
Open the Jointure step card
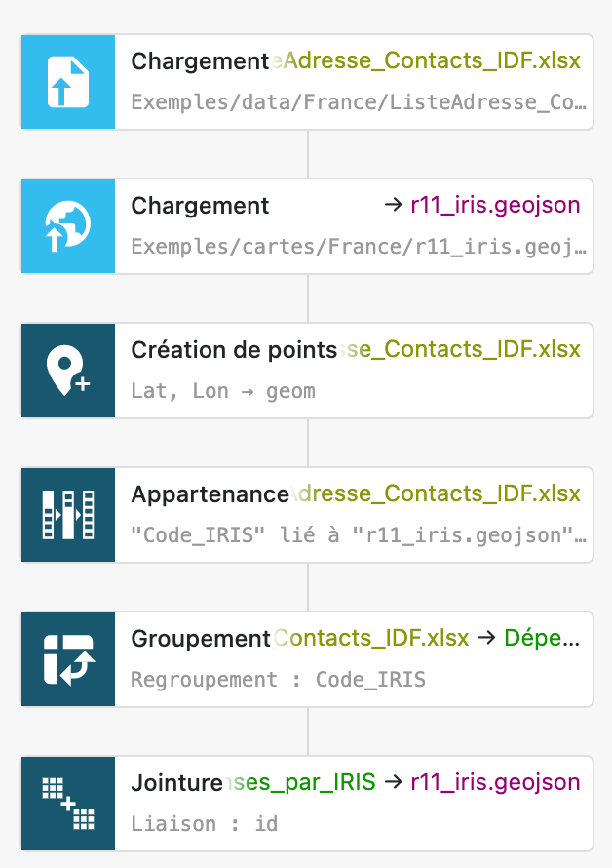[x=307, y=804]
